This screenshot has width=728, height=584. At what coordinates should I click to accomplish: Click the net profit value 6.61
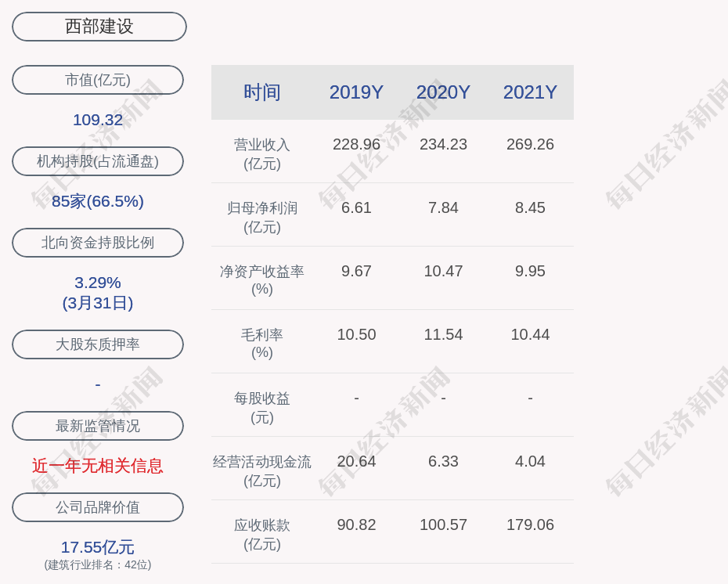(x=357, y=207)
